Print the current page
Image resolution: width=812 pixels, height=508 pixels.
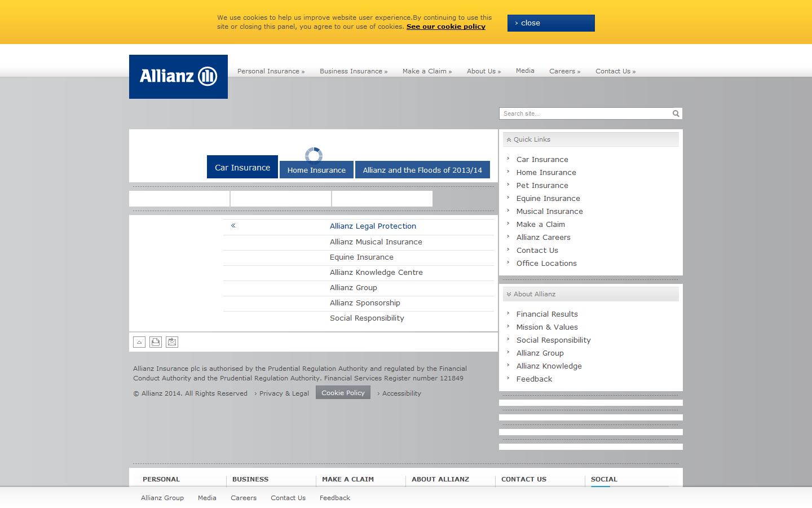(155, 341)
